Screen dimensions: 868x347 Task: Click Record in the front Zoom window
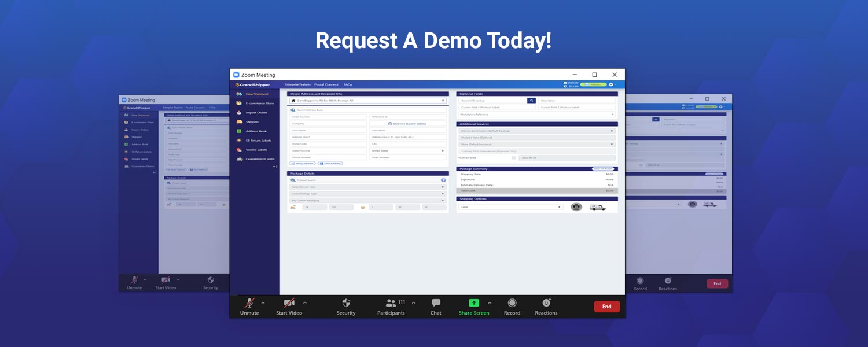(512, 307)
